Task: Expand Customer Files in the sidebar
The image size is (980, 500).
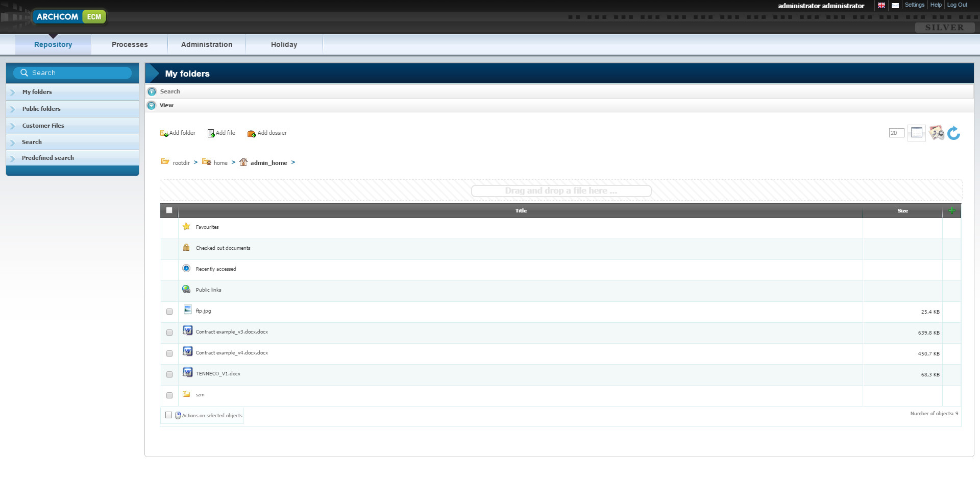Action: pos(43,126)
